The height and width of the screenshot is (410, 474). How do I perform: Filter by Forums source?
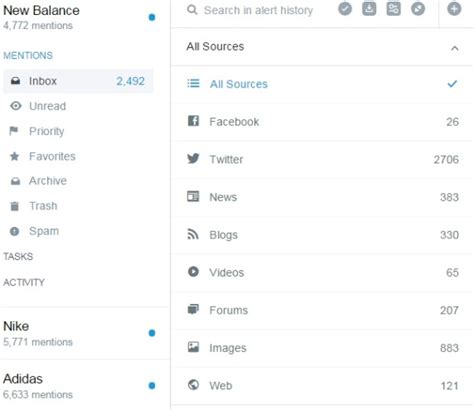[322, 310]
